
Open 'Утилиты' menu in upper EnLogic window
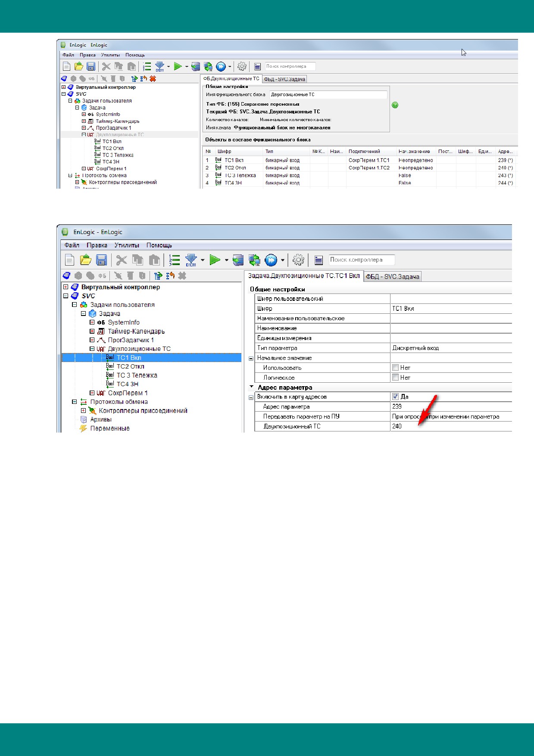[x=110, y=55]
